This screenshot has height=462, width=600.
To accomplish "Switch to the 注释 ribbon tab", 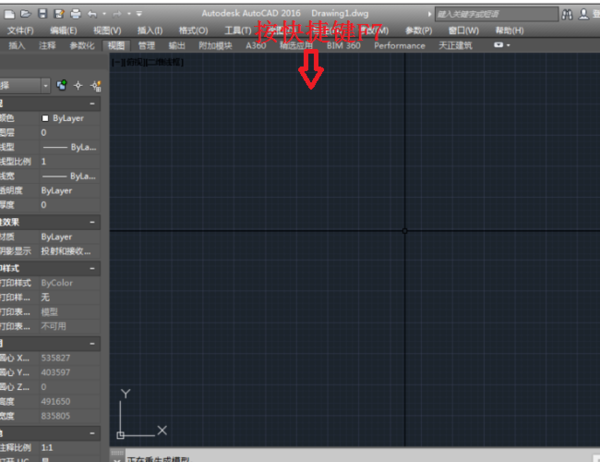I will click(47, 46).
